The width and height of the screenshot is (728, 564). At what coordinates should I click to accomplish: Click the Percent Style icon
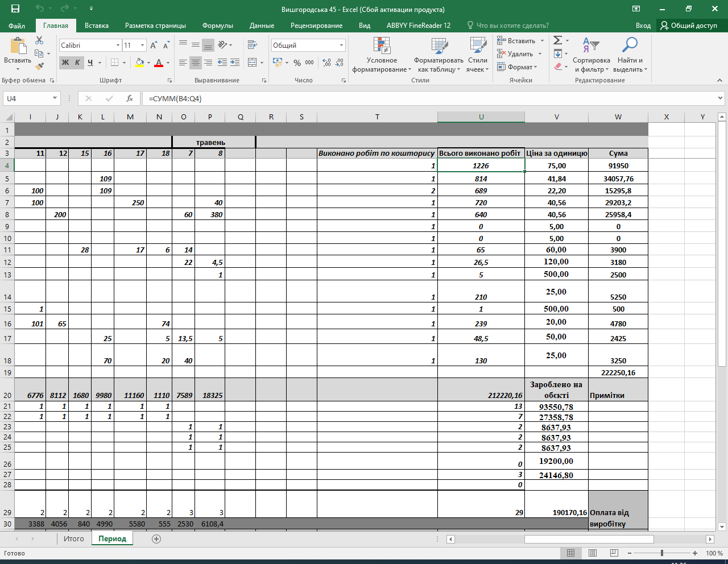[x=297, y=63]
